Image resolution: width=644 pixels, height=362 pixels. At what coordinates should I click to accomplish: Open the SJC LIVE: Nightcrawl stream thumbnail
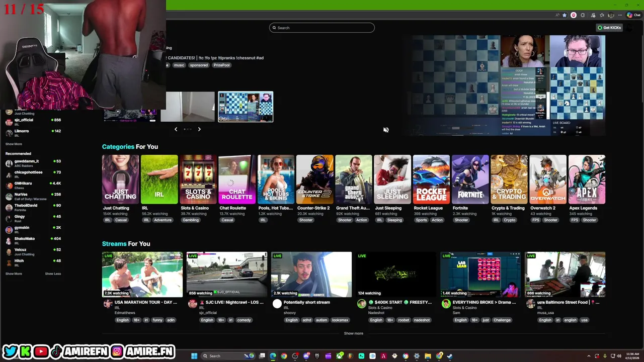pyautogui.click(x=227, y=275)
